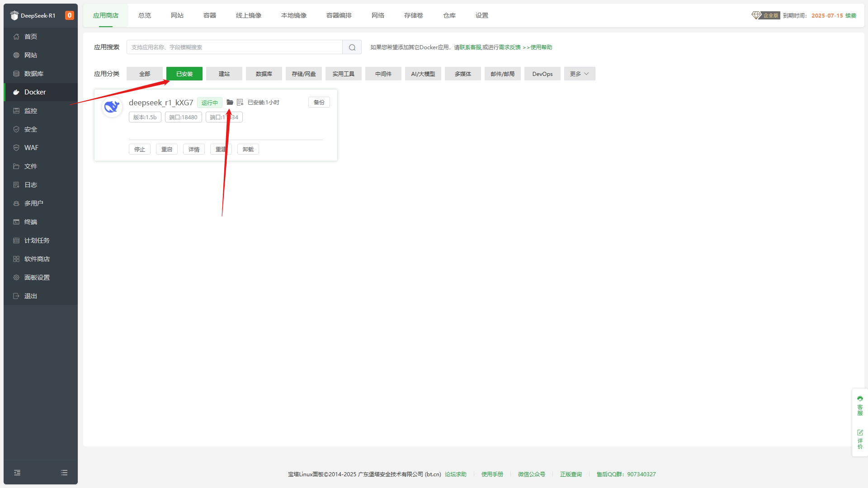Open the 使用手册 footer link
868x488 pixels.
point(492,474)
